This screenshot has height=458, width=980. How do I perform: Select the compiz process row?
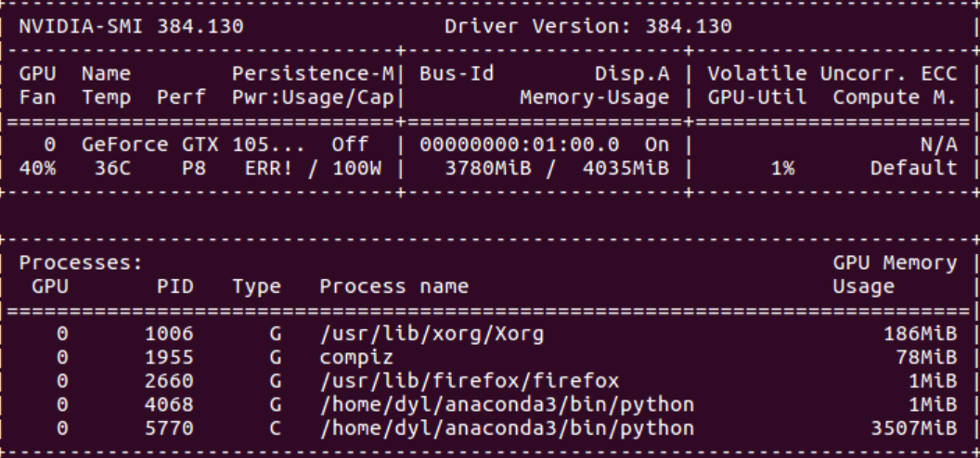pyautogui.click(x=488, y=358)
